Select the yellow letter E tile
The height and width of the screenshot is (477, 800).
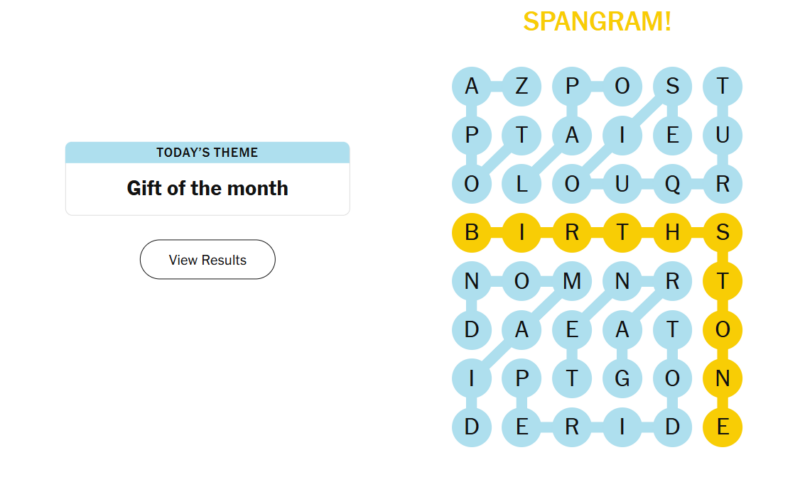722,428
